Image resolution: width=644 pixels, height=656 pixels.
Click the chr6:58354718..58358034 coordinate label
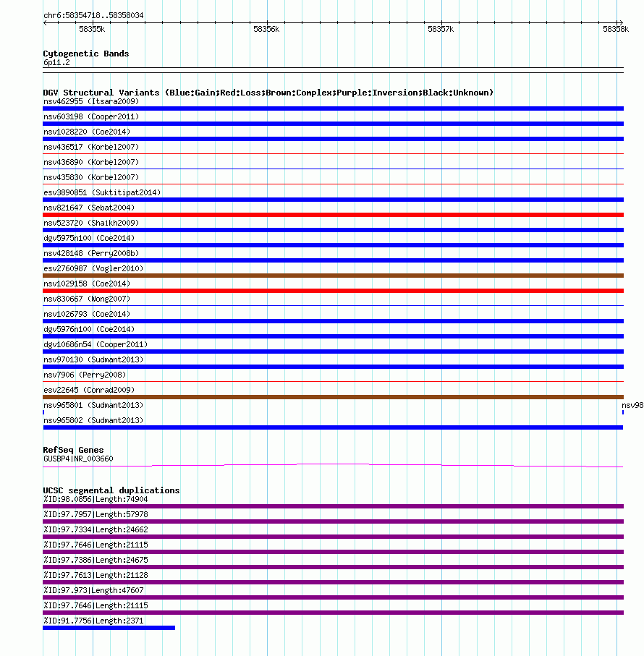point(93,15)
